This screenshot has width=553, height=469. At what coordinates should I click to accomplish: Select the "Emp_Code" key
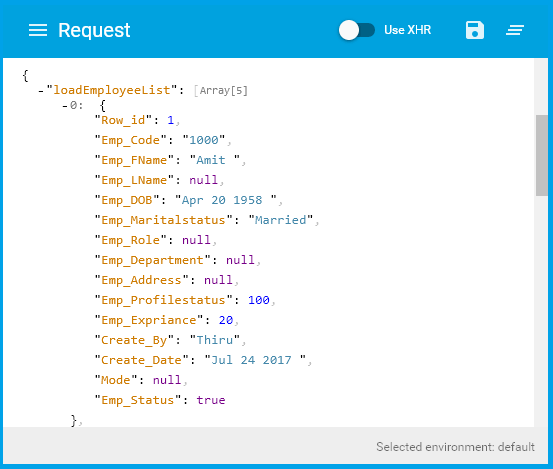[130, 140]
